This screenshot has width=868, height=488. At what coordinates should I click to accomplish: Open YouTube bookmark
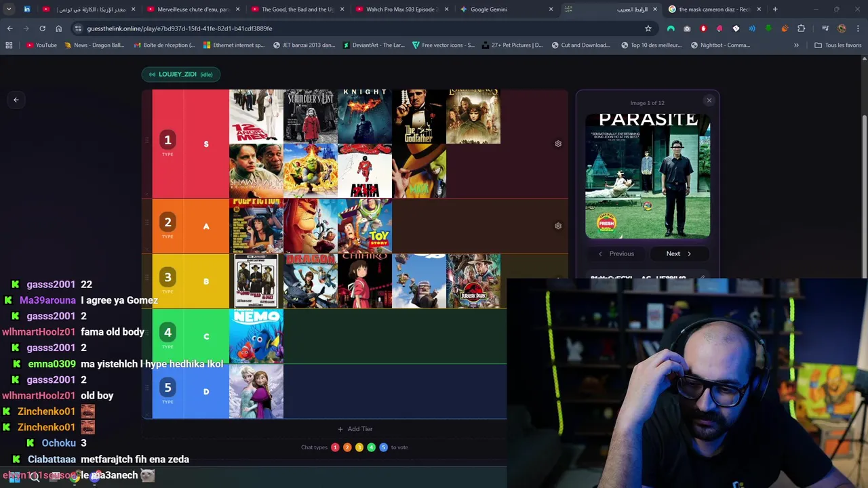pyautogui.click(x=41, y=45)
